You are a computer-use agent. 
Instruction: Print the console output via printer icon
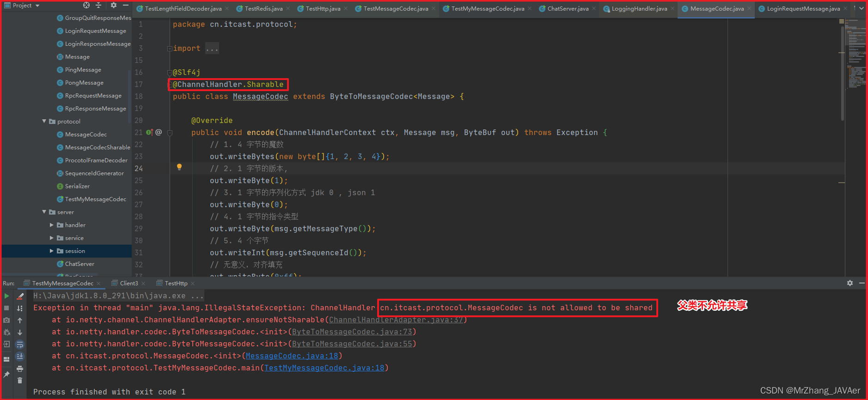click(20, 369)
